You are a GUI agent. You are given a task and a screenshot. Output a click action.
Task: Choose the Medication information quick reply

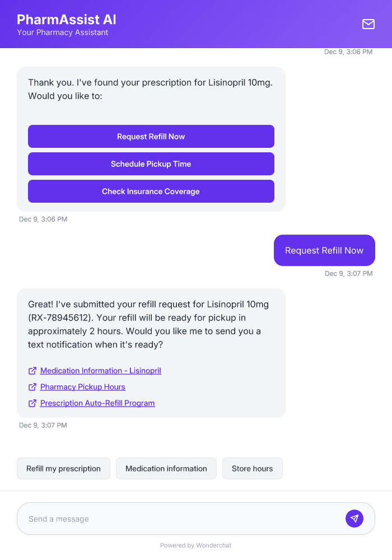(166, 468)
